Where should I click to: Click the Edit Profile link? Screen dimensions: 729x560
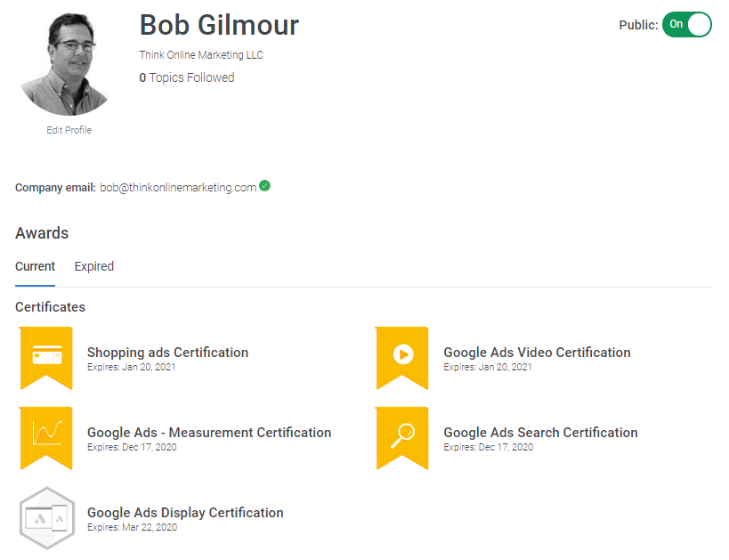[x=69, y=130]
